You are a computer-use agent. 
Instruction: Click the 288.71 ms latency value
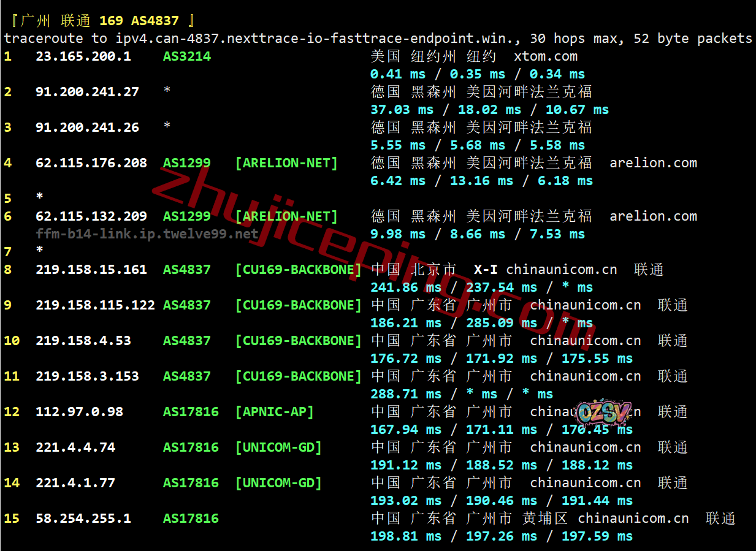(405, 394)
